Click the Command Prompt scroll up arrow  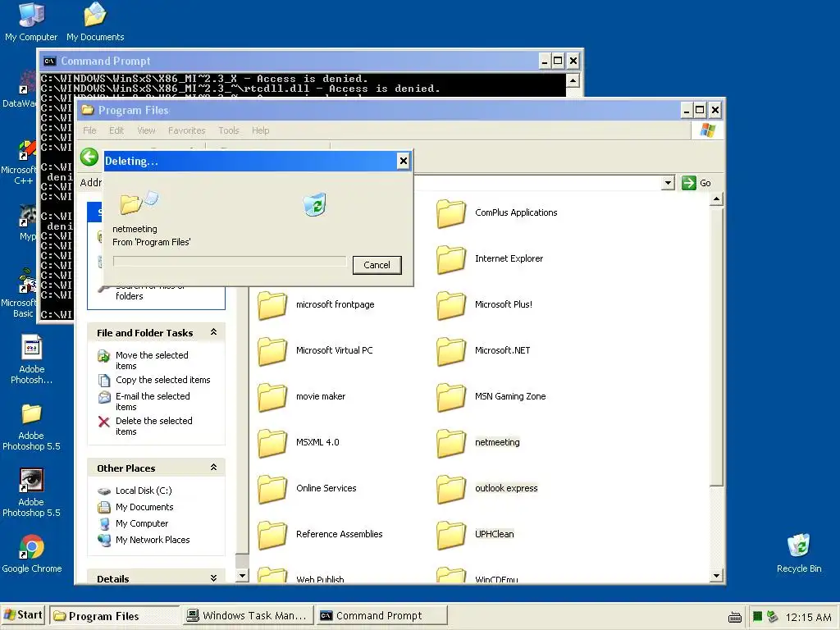(x=573, y=81)
